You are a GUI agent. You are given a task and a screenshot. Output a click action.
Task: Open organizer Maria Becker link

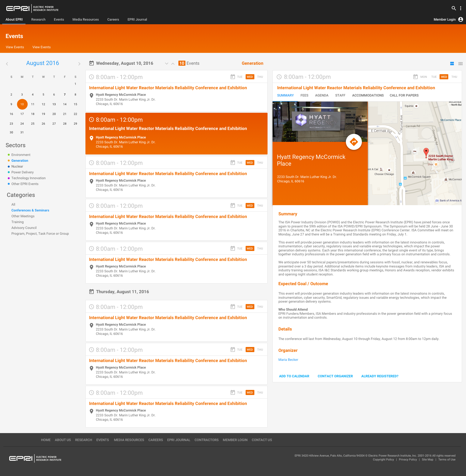tap(288, 360)
